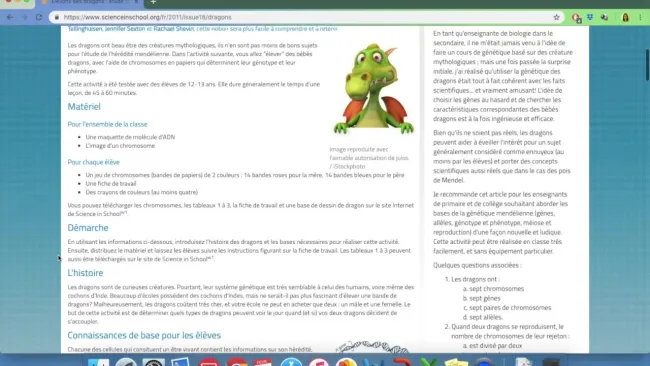Click answer 'a. sept chromosomes'
Screen dimensions: 650x366
[x=493, y=289]
